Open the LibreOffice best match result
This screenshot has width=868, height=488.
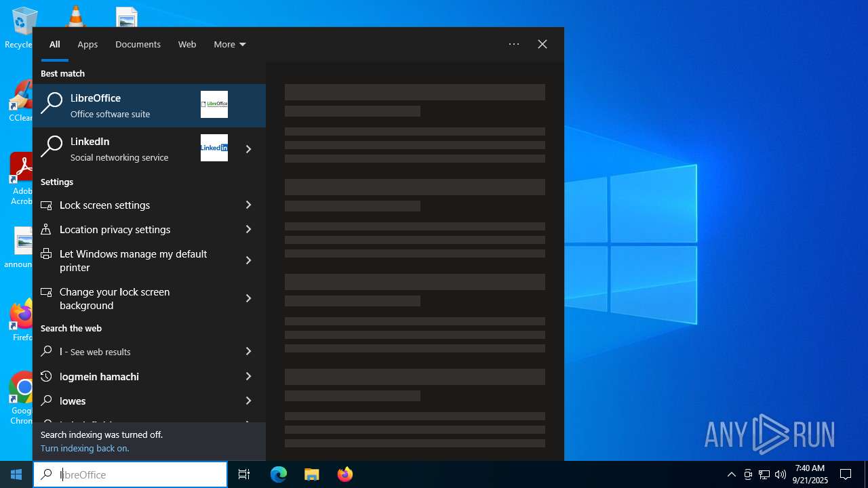[149, 106]
